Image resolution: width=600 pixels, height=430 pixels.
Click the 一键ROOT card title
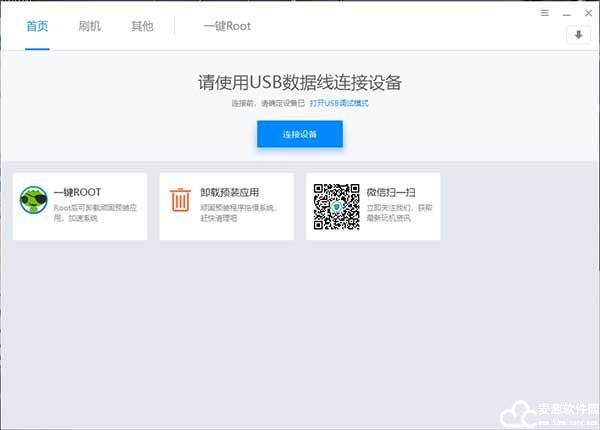coord(80,192)
